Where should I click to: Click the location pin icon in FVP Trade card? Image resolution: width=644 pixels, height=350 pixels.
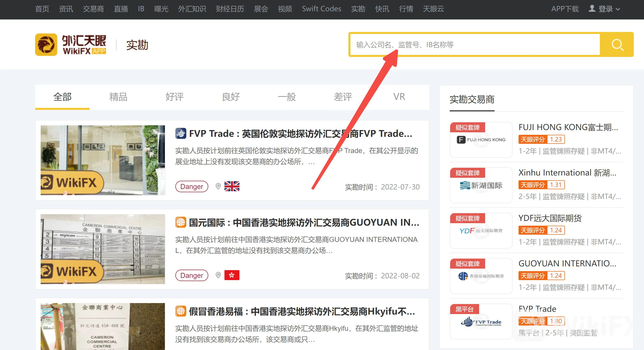pyautogui.click(x=218, y=186)
